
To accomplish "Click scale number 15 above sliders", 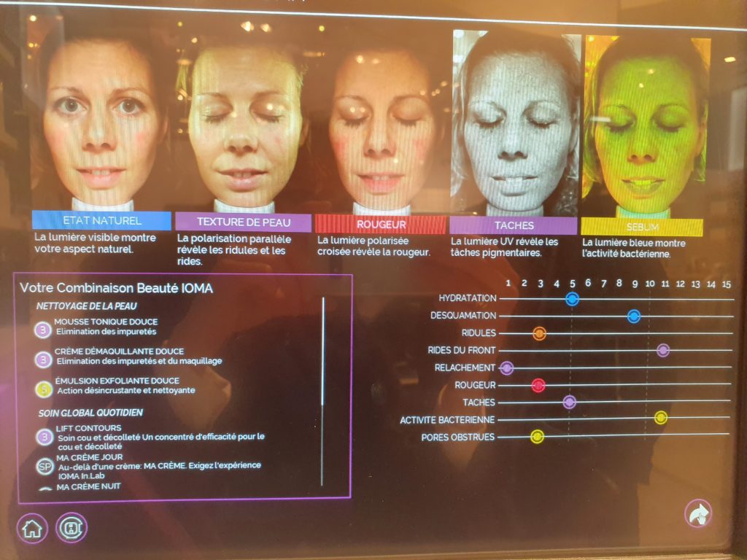I will [x=726, y=284].
